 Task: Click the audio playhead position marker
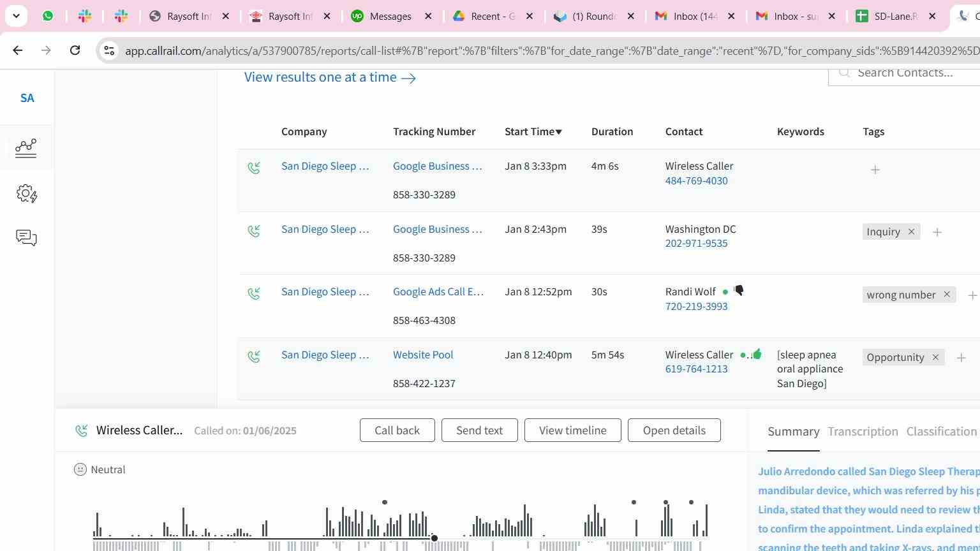click(x=434, y=539)
